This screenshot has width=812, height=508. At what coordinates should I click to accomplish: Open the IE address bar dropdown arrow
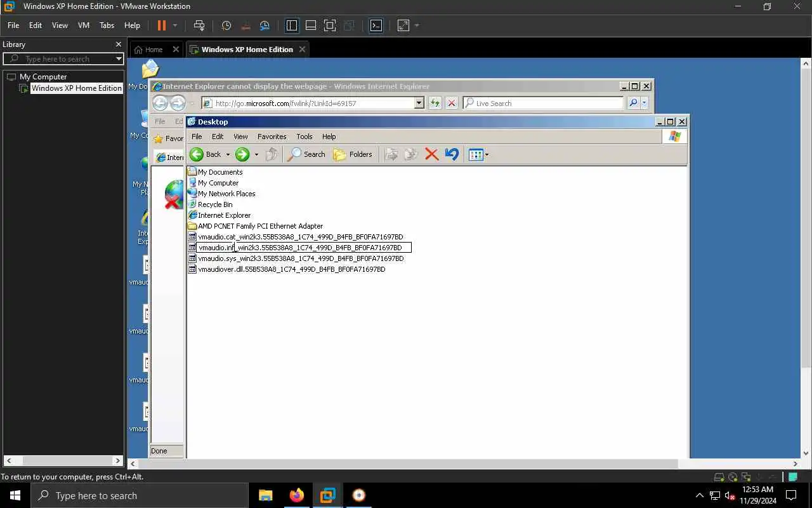(419, 103)
